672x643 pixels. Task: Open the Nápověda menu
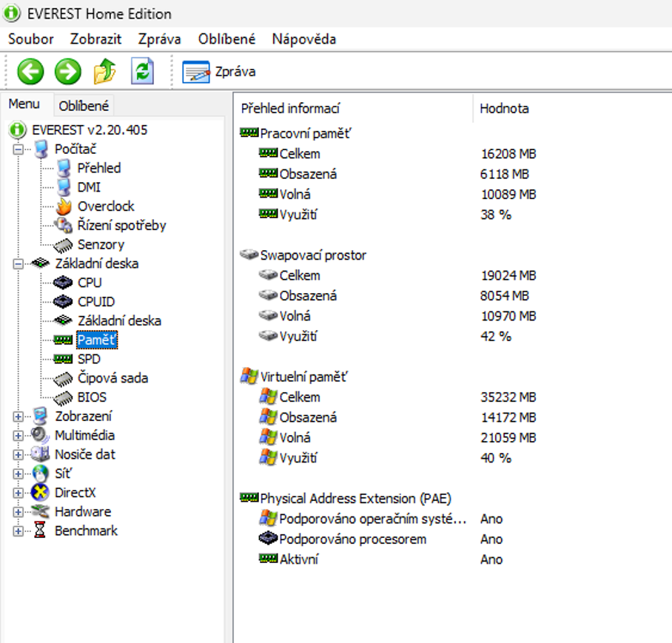pyautogui.click(x=303, y=38)
